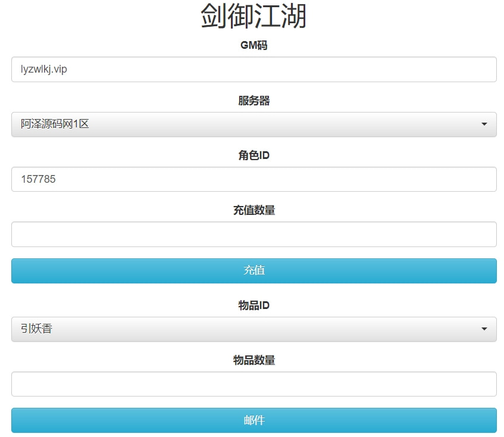Click the empty 充值数量 field
Screen dimensions: 504x437
[x=253, y=235]
